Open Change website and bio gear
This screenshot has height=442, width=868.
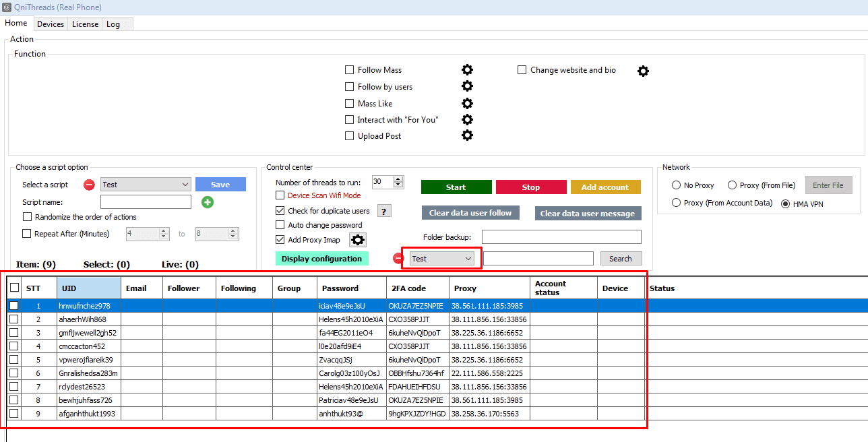pyautogui.click(x=643, y=71)
